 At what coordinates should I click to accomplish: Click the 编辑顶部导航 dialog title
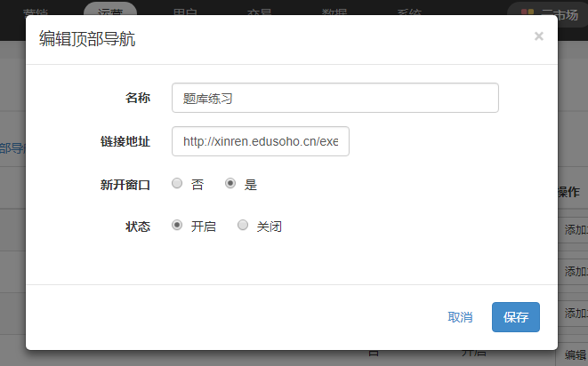87,38
